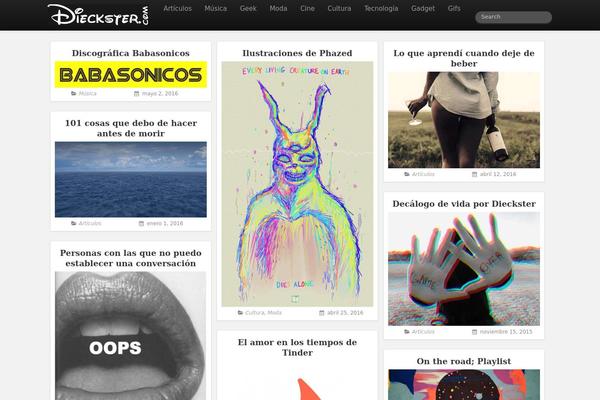View the woman with wine bottle photo

(x=464, y=120)
